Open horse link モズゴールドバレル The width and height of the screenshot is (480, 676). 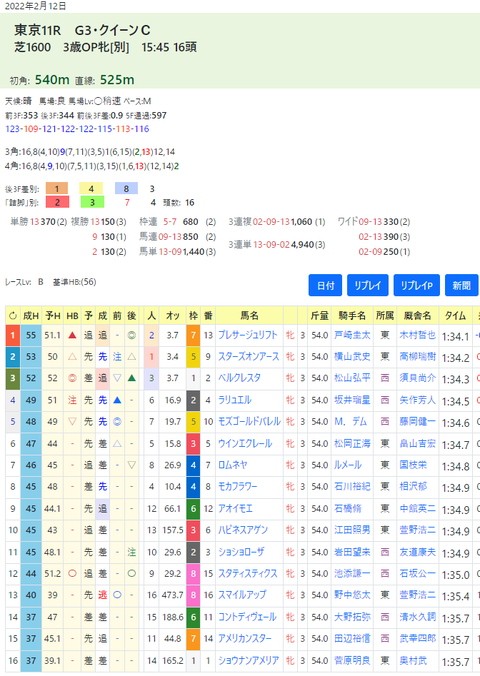(x=249, y=422)
